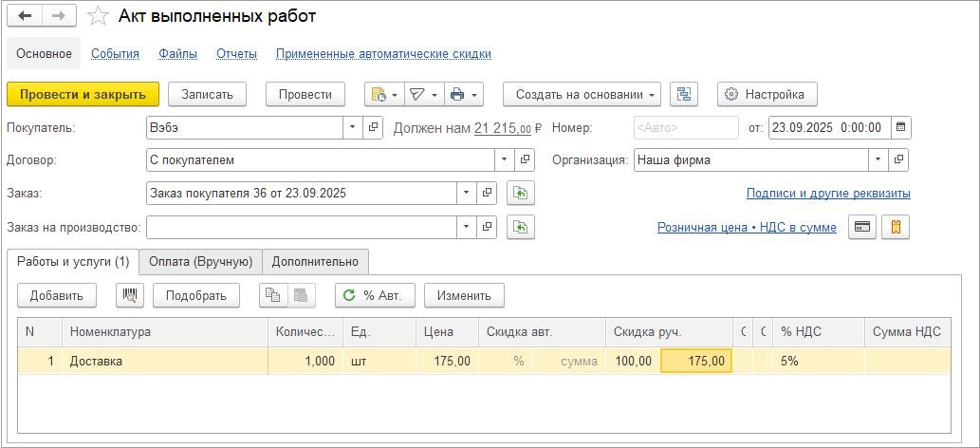980x448 pixels.
Task: Click the Сумма НДС column header
Action: tap(908, 332)
